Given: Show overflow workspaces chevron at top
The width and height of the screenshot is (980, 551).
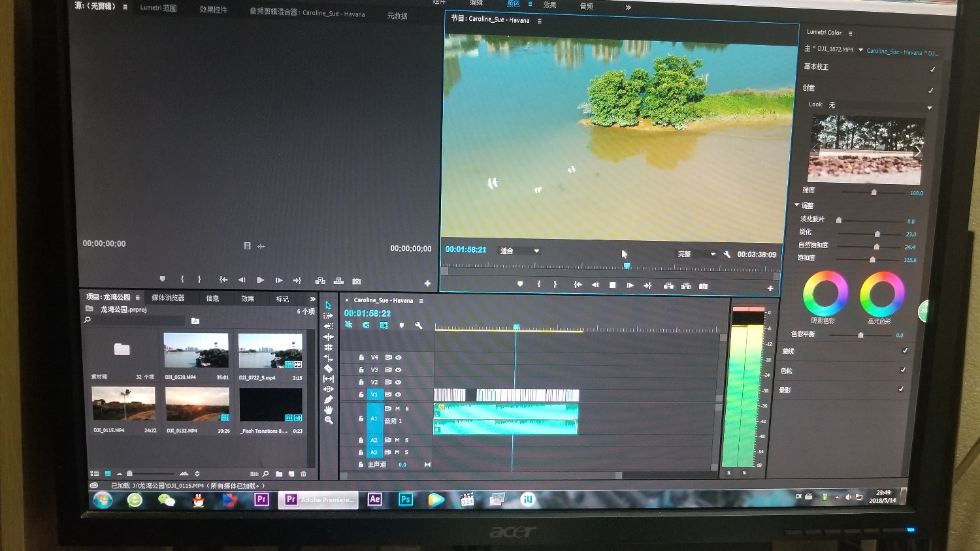Looking at the screenshot, I should pos(628,7).
